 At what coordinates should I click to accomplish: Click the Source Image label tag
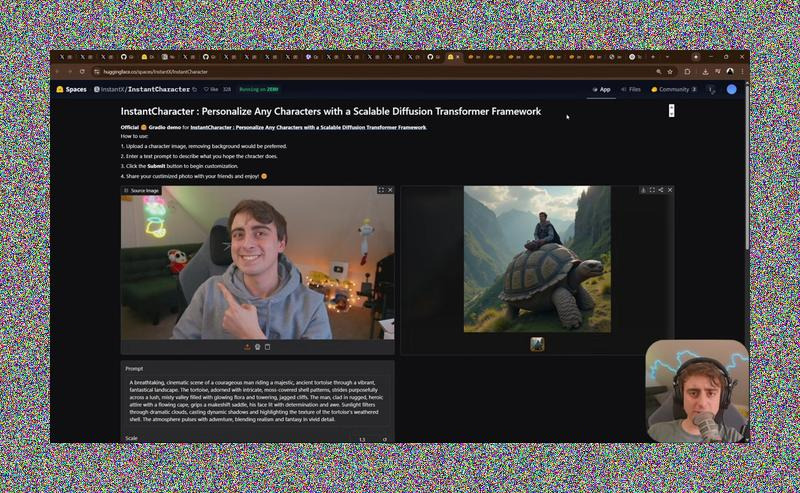pyautogui.click(x=141, y=190)
